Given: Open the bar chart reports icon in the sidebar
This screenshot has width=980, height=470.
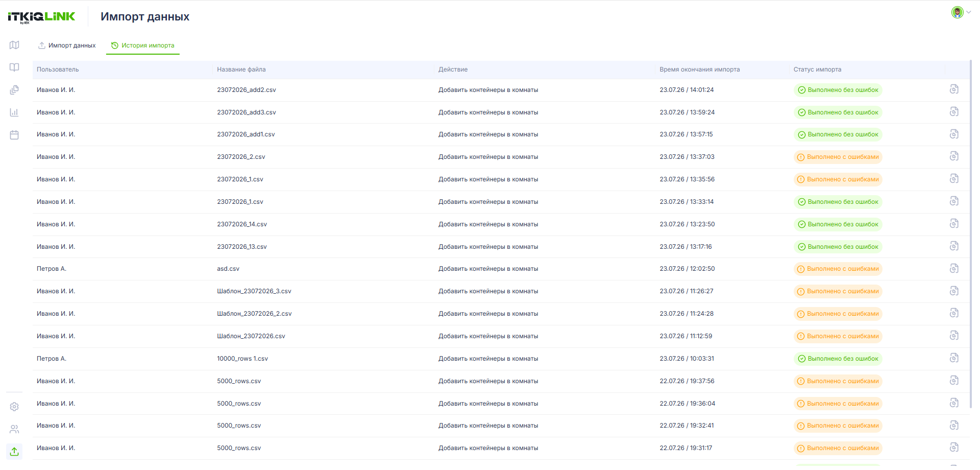Looking at the screenshot, I should pos(14,112).
